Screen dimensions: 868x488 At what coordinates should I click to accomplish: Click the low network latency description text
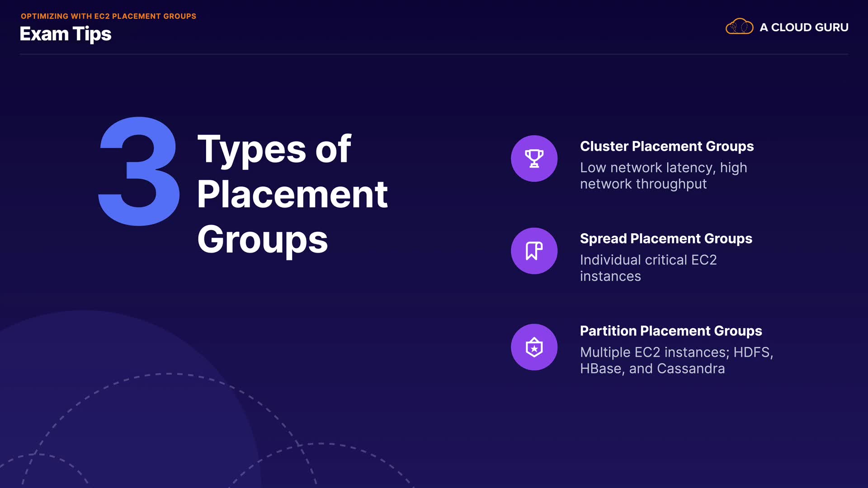point(663,168)
